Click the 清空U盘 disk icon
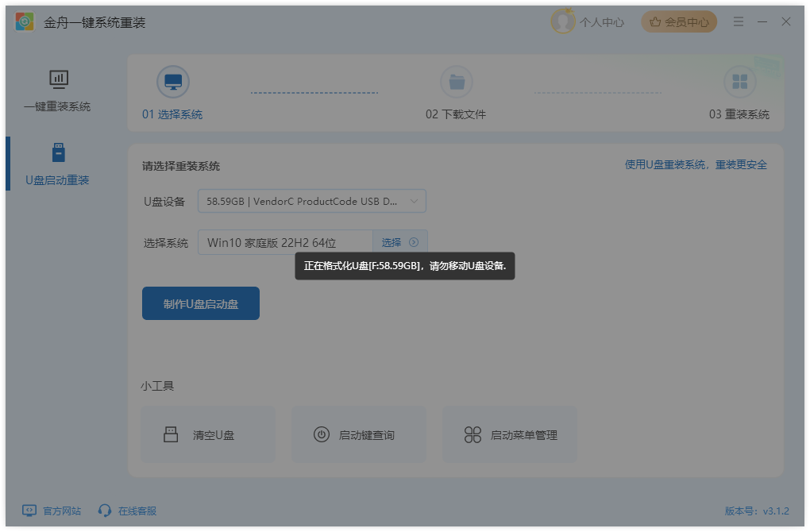Image resolution: width=810 pixels, height=532 pixels. (x=171, y=434)
